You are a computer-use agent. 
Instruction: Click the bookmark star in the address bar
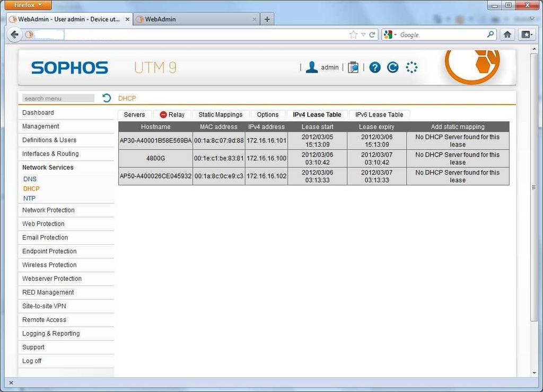[x=353, y=34]
